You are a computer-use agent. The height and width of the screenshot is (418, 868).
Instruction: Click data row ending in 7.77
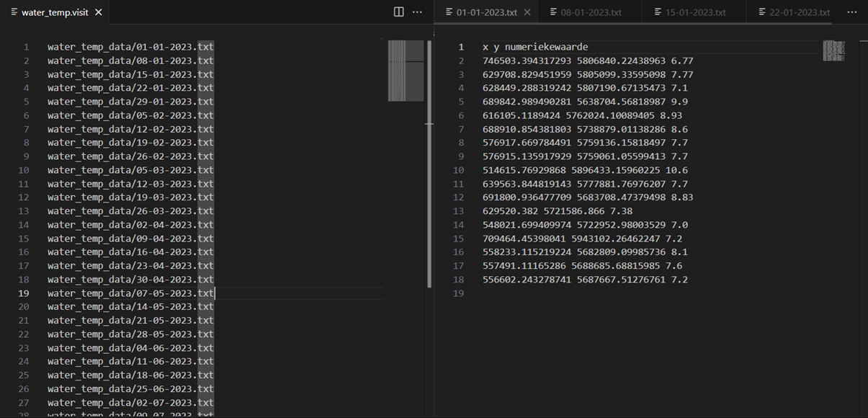[x=588, y=74]
